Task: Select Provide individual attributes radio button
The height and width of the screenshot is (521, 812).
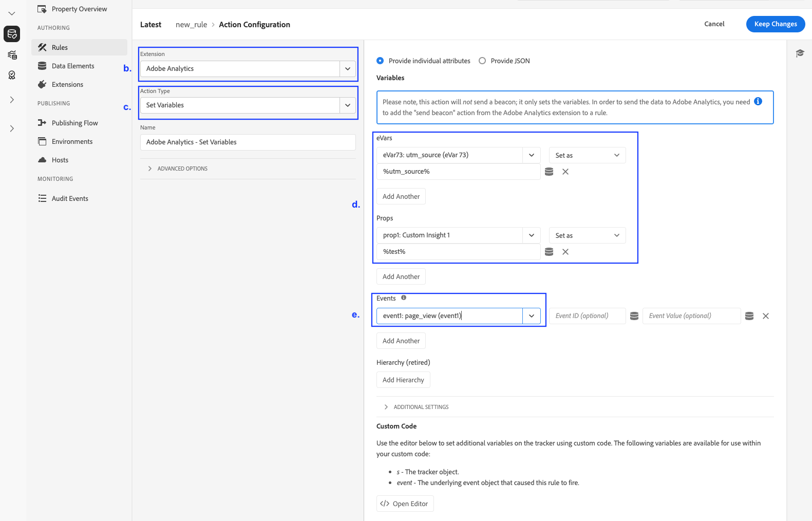Action: pos(380,61)
